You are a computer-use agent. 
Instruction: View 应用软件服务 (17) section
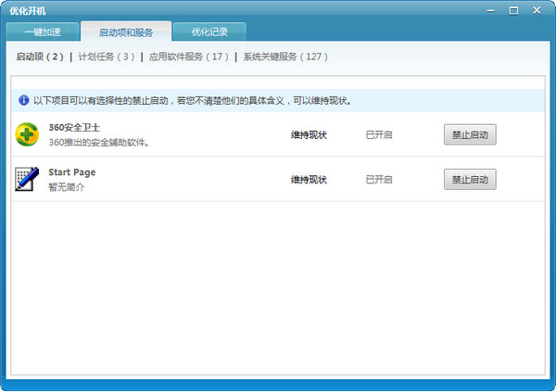coord(189,57)
